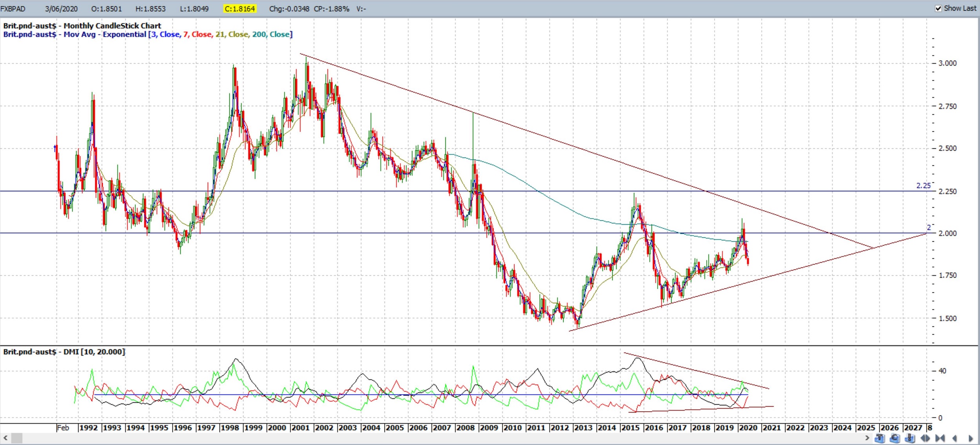
Task: Click the red '7, Close' moving average parameter
Action: click(198, 35)
